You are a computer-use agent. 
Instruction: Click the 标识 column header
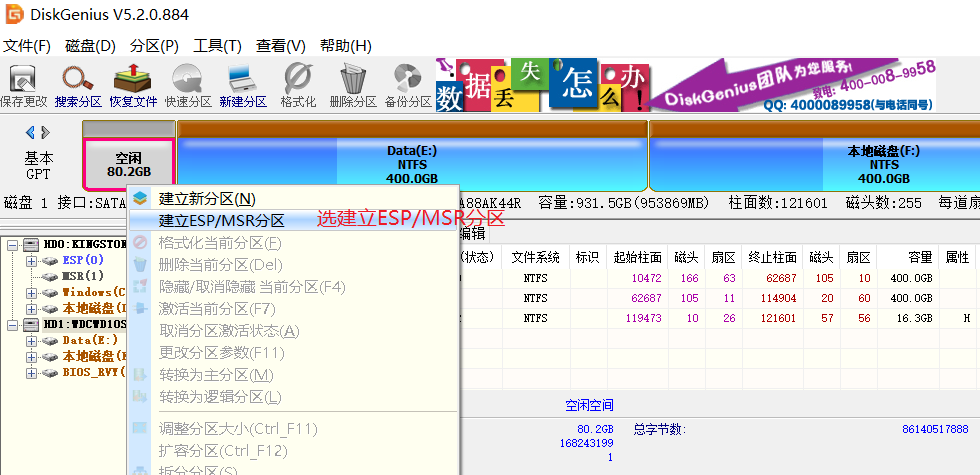pos(588,257)
